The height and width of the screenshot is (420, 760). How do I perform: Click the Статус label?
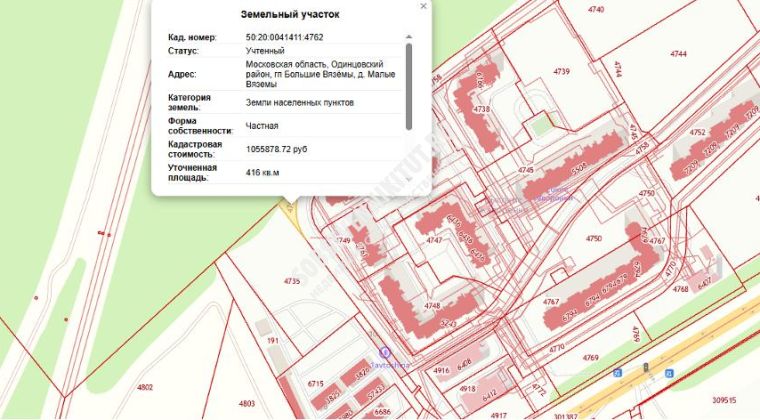tap(183, 51)
